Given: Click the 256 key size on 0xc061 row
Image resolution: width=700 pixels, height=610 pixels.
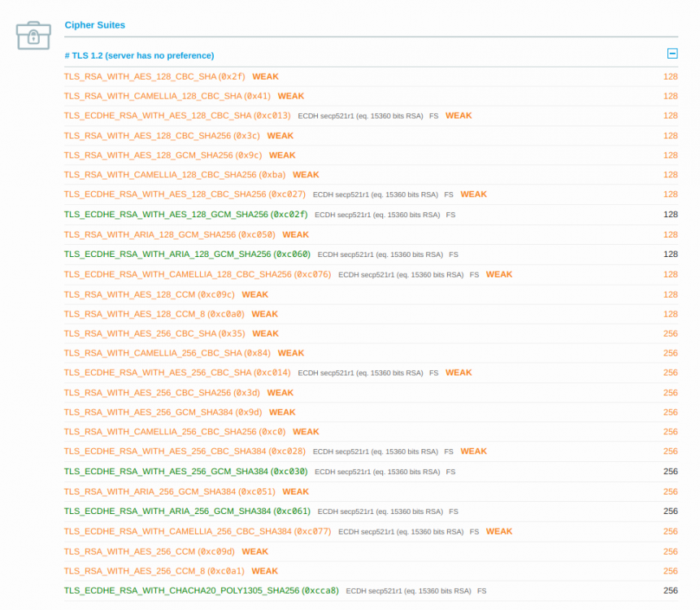Looking at the screenshot, I should click(x=670, y=512).
